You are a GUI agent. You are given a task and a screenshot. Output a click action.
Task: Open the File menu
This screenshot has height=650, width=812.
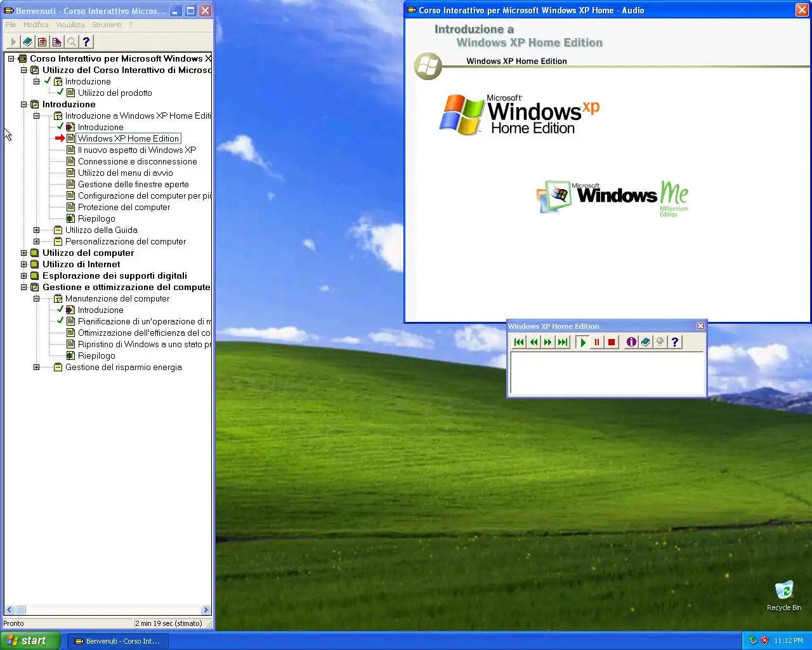[11, 25]
